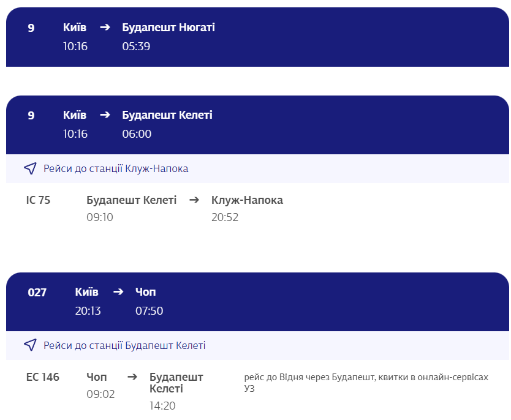This screenshot has height=420, width=511.
Task: Click the arrow between Київ and Будапешт Нюгаті
Action: pos(105,28)
